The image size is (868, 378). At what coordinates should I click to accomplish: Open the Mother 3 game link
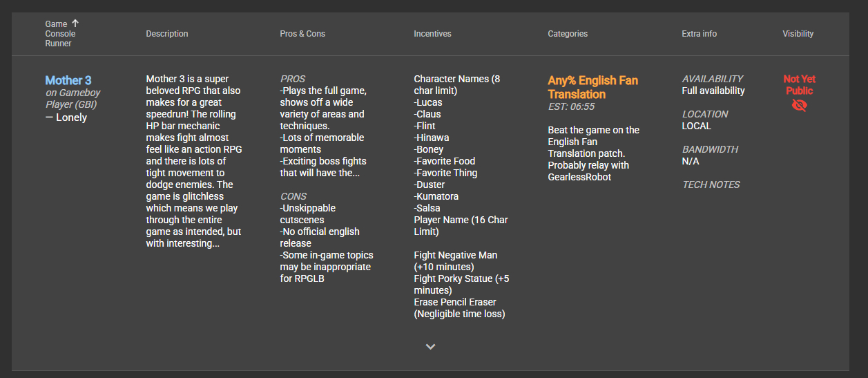68,80
